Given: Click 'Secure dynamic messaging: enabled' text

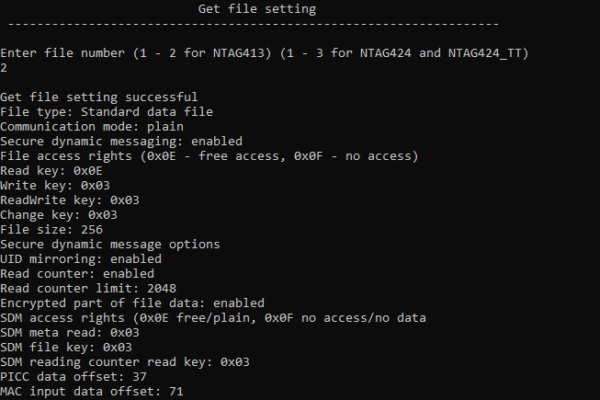Looking at the screenshot, I should pyautogui.click(x=121, y=141).
